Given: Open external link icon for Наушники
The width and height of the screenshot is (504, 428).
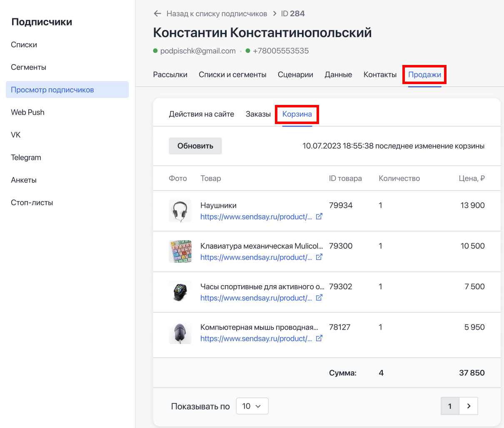Looking at the screenshot, I should 319,216.
